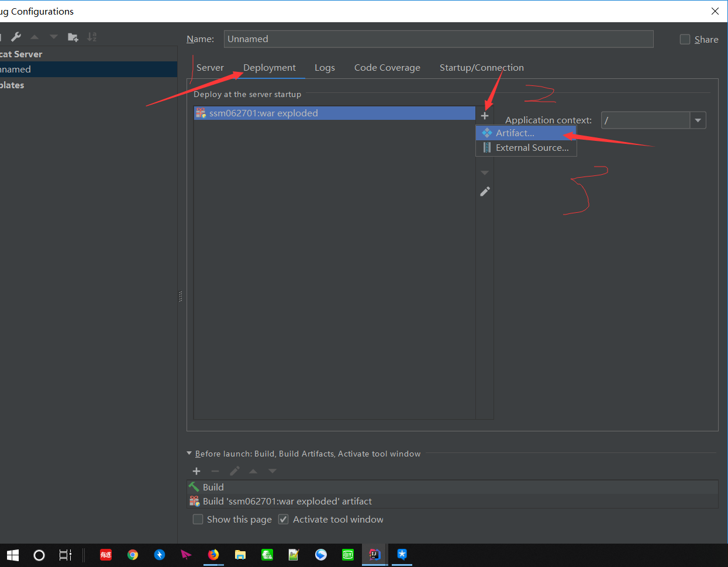Enable the Share checkbox
Screen dimensions: 728x567
click(685, 39)
